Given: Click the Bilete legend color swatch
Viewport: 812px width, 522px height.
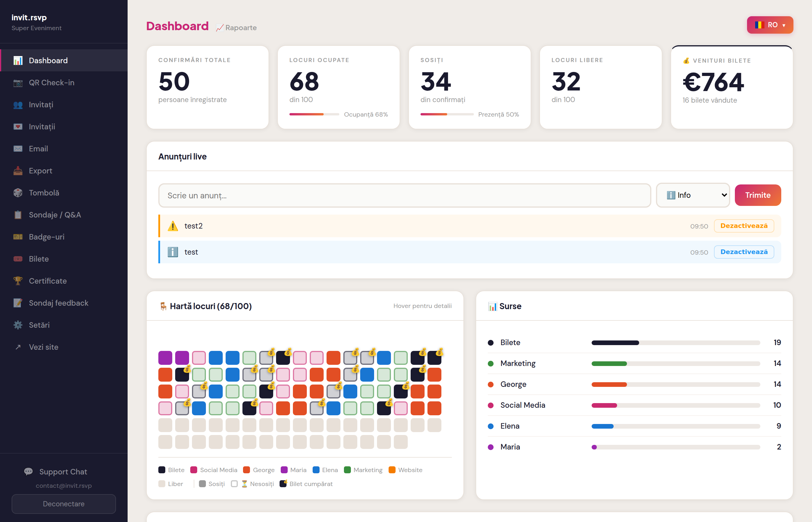Looking at the screenshot, I should pyautogui.click(x=162, y=470).
